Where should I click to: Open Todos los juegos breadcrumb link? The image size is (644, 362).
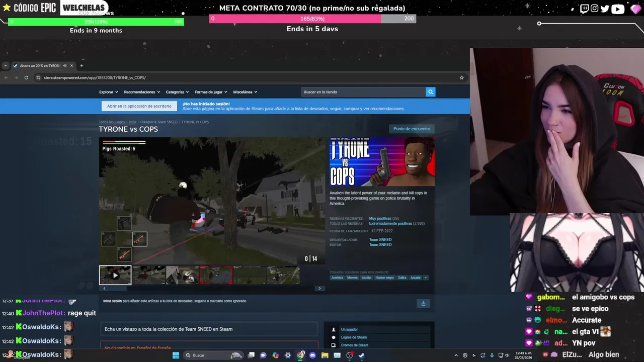112,122
